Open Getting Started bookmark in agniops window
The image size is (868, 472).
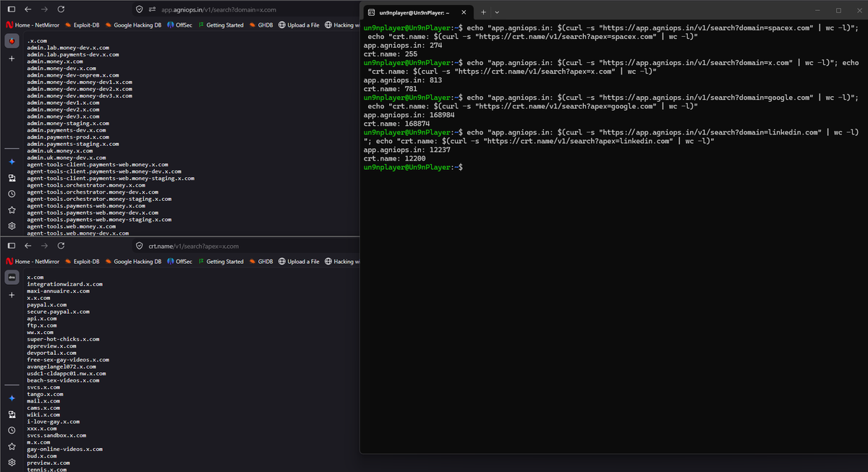coord(221,25)
